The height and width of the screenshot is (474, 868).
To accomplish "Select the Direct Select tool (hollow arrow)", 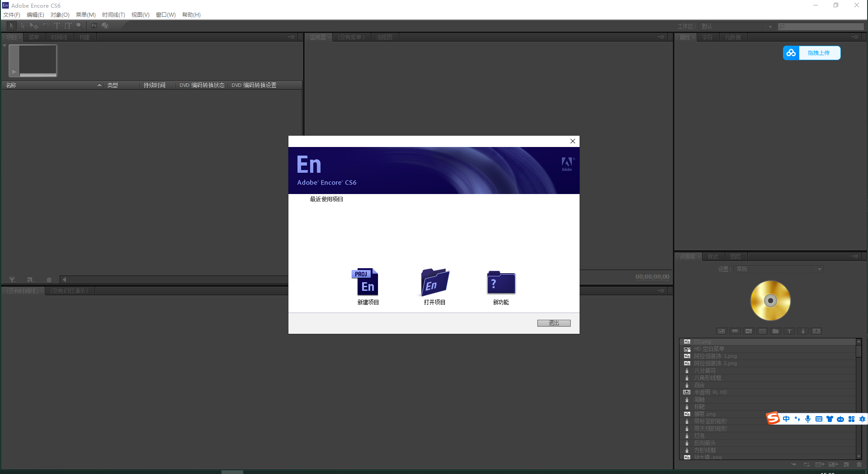I will pyautogui.click(x=23, y=26).
